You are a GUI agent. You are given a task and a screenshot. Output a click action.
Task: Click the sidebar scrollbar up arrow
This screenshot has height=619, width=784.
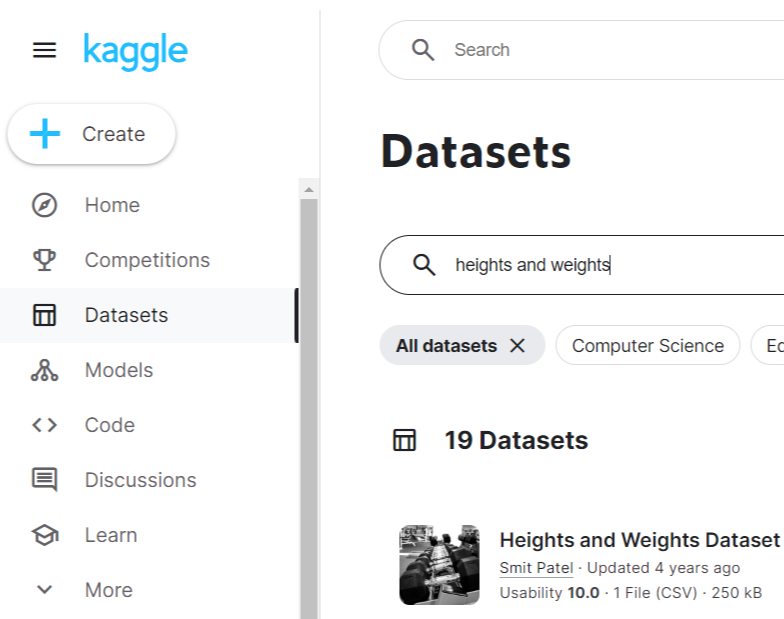tap(309, 190)
